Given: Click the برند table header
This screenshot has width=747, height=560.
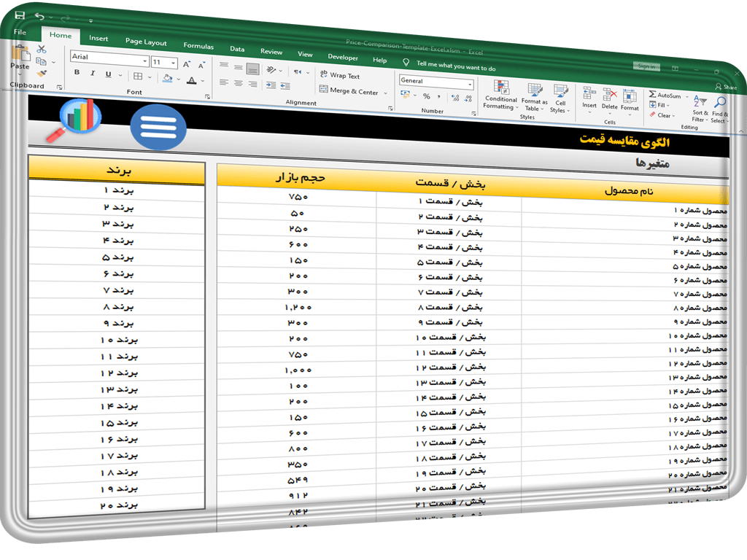Looking at the screenshot, I should [x=117, y=169].
